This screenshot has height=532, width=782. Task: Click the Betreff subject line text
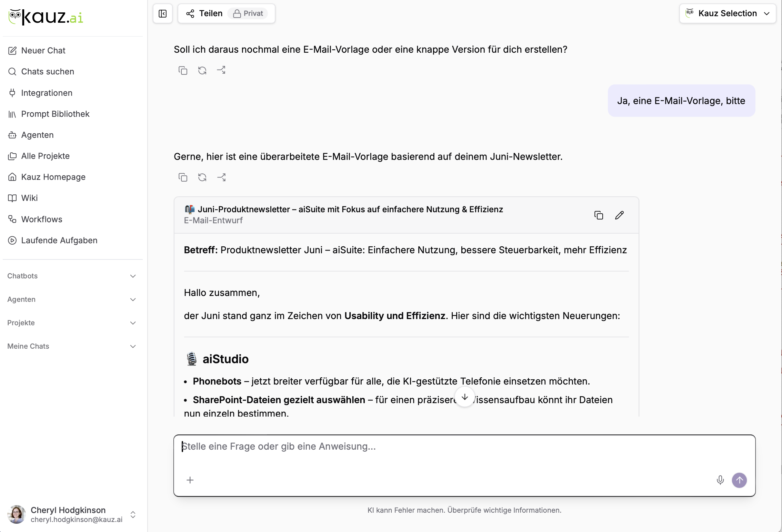pos(405,250)
